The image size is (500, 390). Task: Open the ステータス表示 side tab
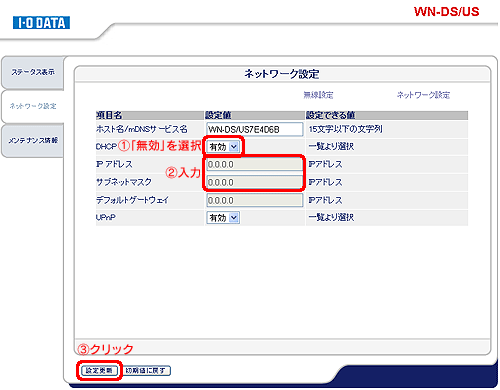32,72
